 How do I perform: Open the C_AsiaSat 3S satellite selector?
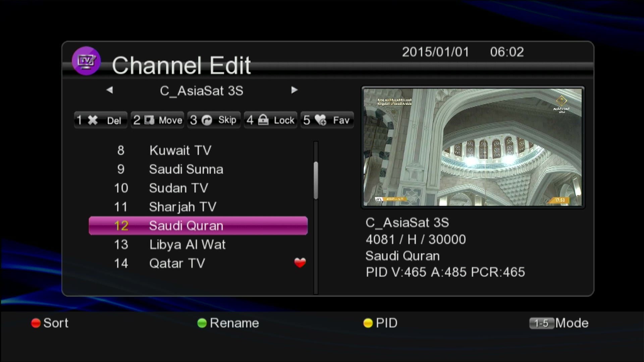[x=201, y=90]
